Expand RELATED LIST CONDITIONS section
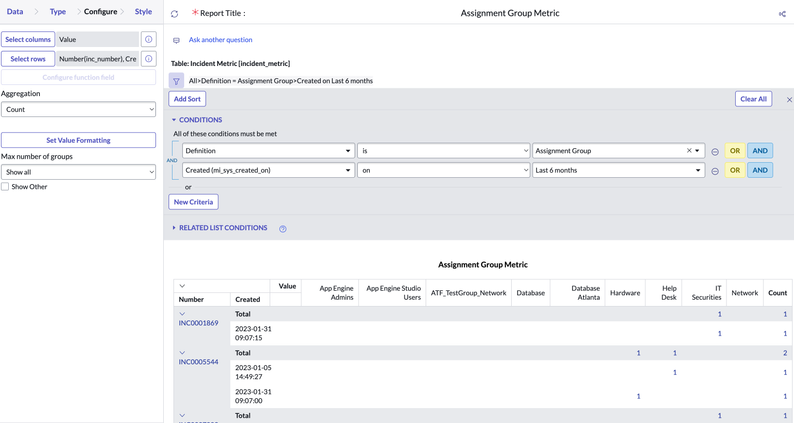Image resolution: width=794 pixels, height=423 pixels. [174, 228]
